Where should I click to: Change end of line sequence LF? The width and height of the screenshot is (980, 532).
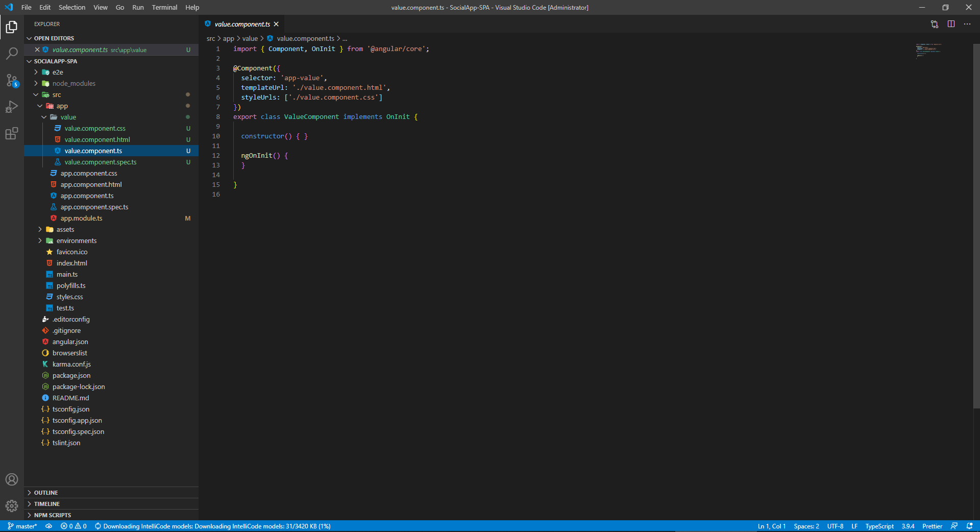[x=854, y=526]
